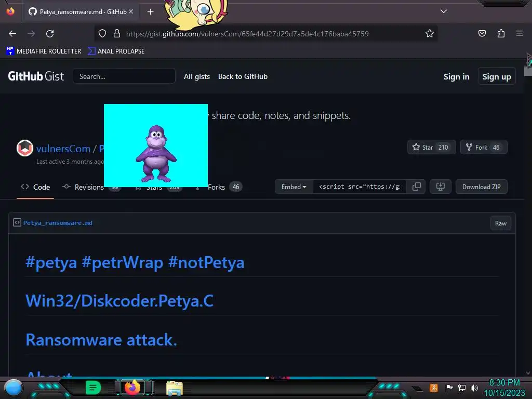Reload the current page
This screenshot has height=399, width=532.
(50, 34)
